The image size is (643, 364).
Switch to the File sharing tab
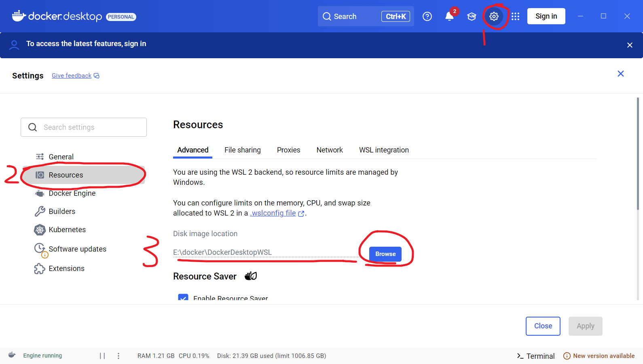point(243,150)
